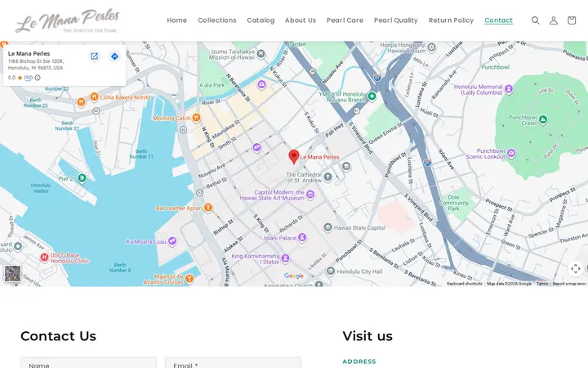Image resolution: width=588 pixels, height=368 pixels.
Task: Switch to satellite imagery thumbnail
Action: click(13, 273)
